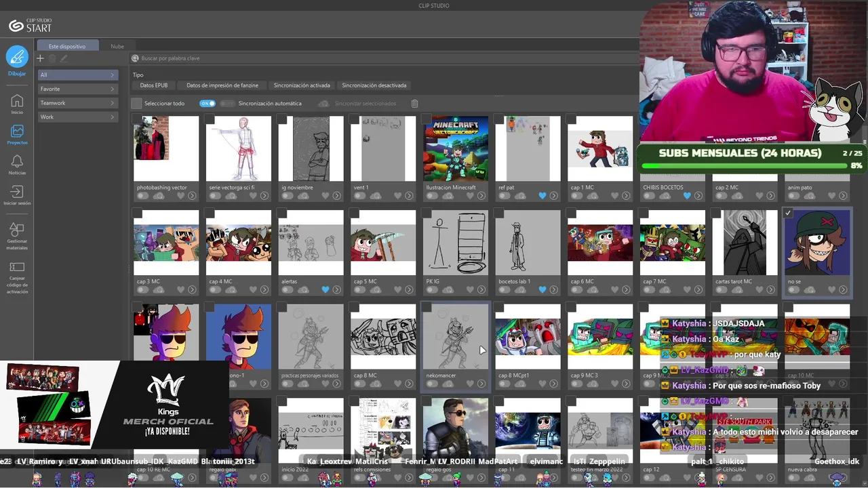
Task: Select checkbox on 'cap 6 MC' thumbnail
Action: point(571,213)
